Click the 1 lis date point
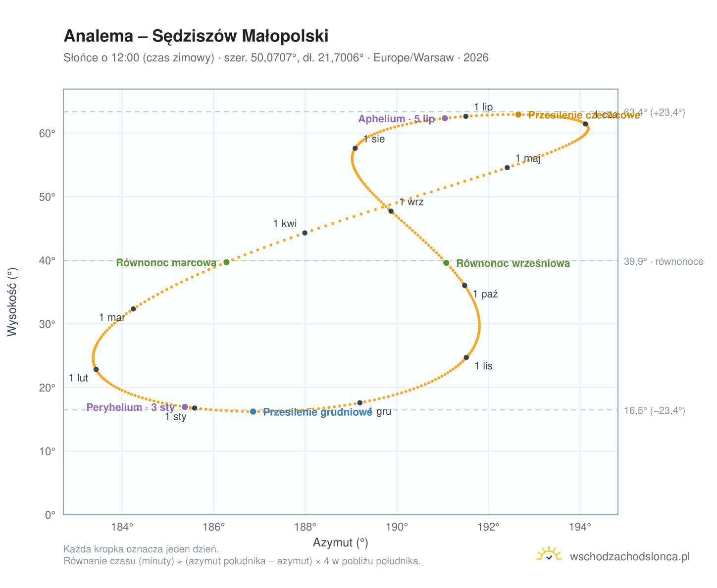The image size is (717, 588). click(466, 357)
